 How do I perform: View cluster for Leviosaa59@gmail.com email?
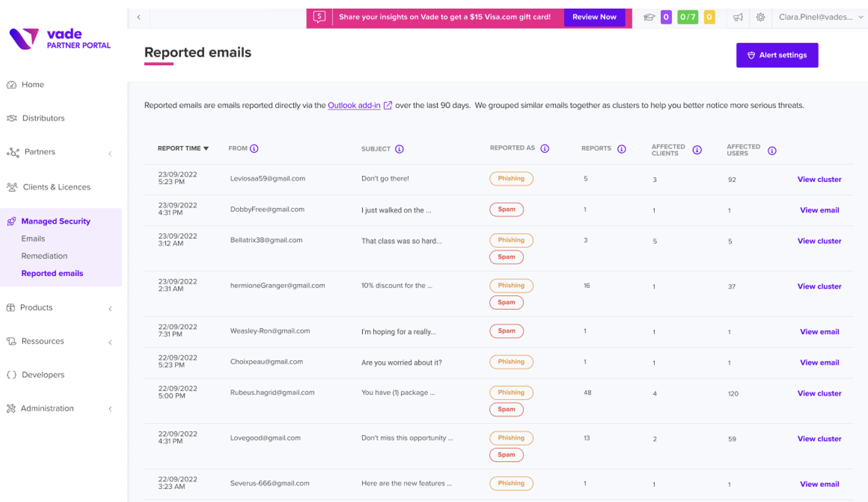tap(819, 180)
